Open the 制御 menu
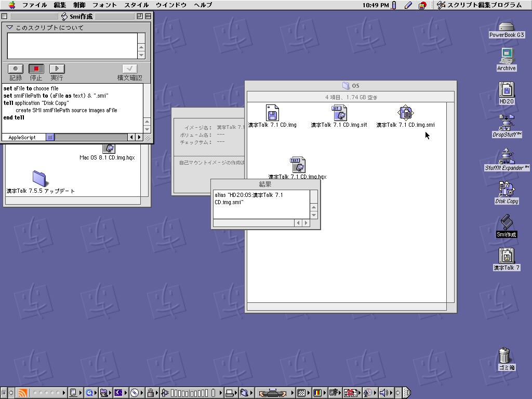Screen dimensions: 532x399 [x=79, y=5]
